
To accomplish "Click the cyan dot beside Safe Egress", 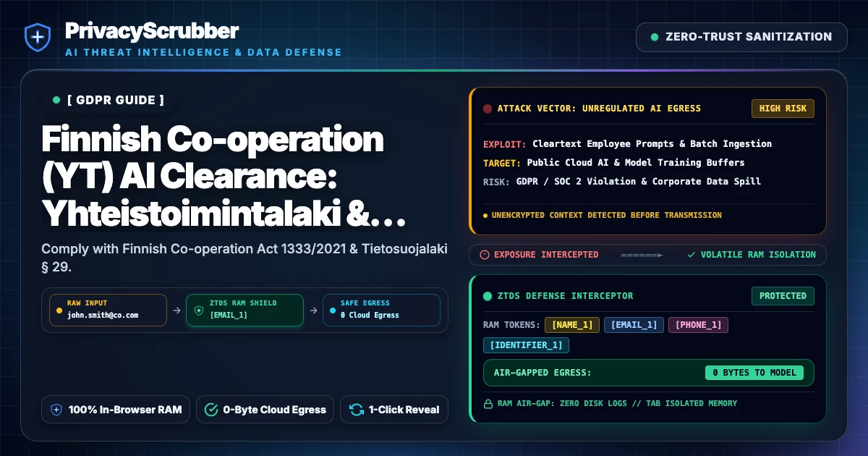I will [332, 310].
